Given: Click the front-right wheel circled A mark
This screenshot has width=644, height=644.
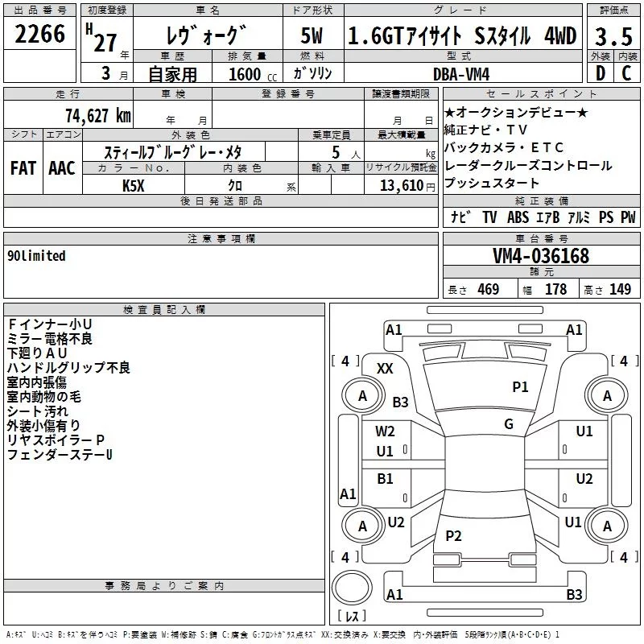Looking at the screenshot, I should coord(607,395).
